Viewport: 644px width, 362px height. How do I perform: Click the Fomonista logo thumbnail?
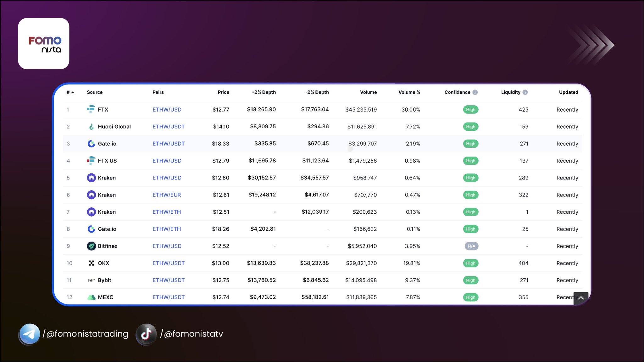point(44,44)
